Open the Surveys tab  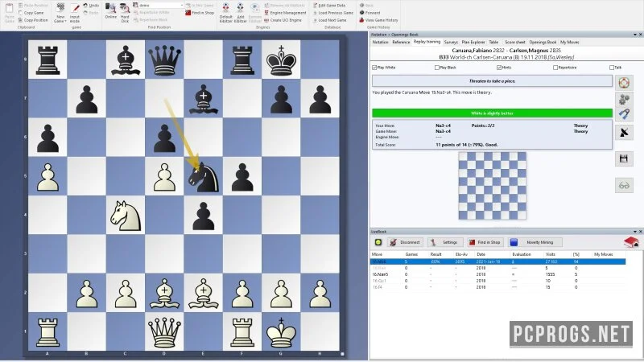[451, 42]
